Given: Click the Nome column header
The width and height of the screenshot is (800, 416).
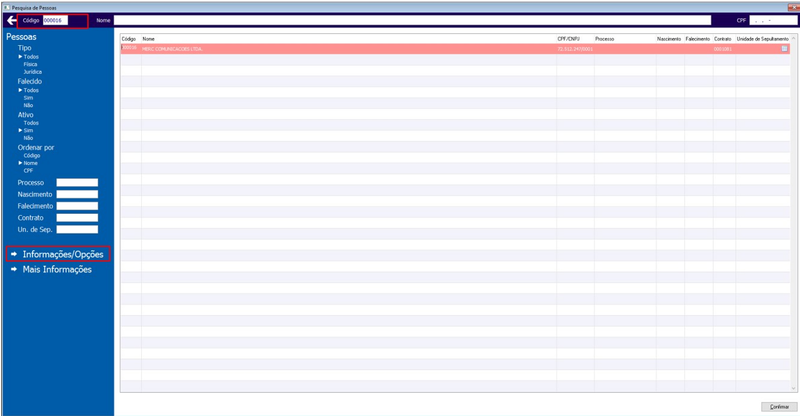Looking at the screenshot, I should 148,39.
